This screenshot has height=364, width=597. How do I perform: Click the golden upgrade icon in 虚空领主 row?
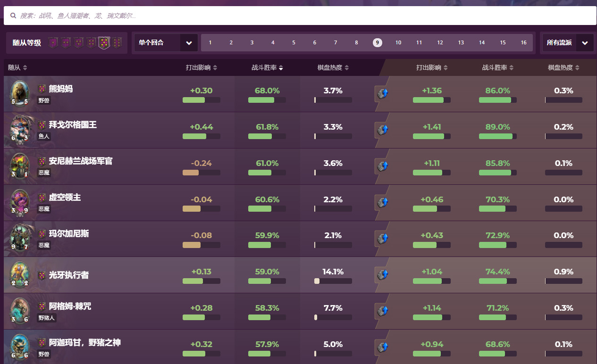click(x=382, y=203)
